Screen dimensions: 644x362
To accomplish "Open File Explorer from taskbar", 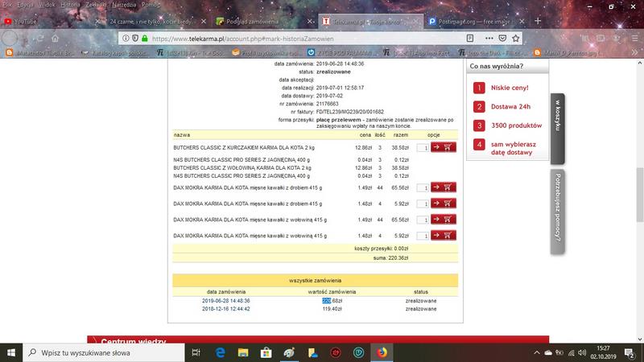I will coord(243,352).
